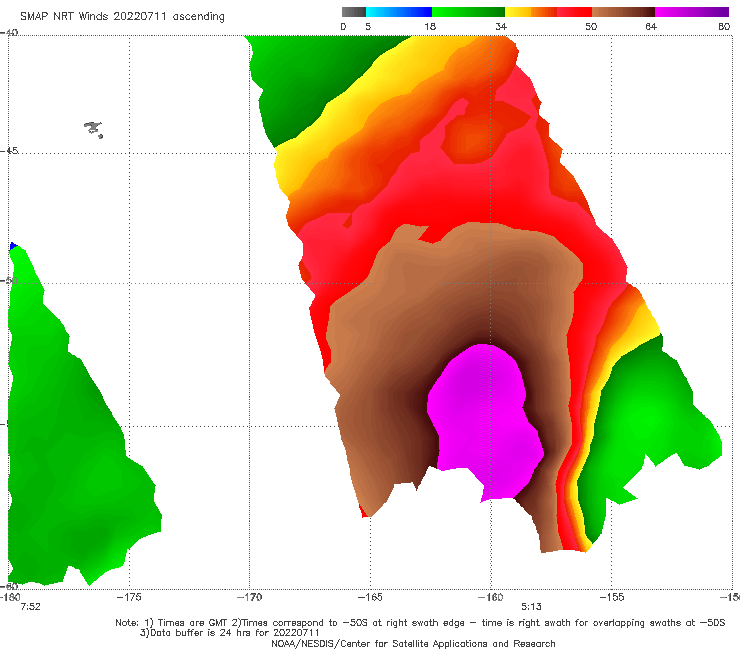
Task: Click the '64' label under the color bar
Action: point(651,26)
